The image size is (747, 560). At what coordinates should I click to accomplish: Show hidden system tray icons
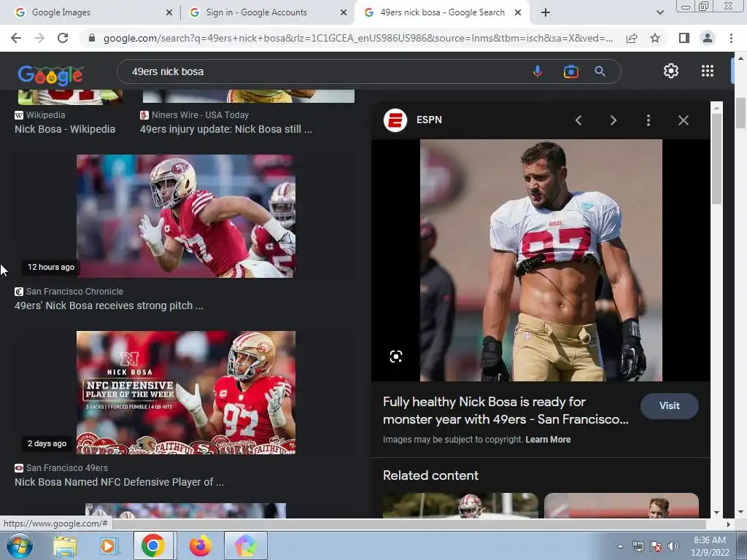[x=620, y=546]
